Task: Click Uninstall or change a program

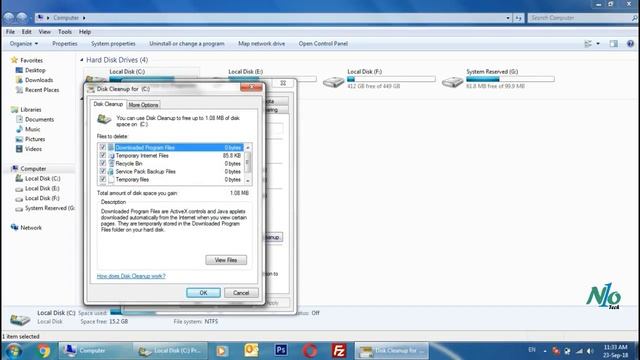Action: tap(187, 44)
